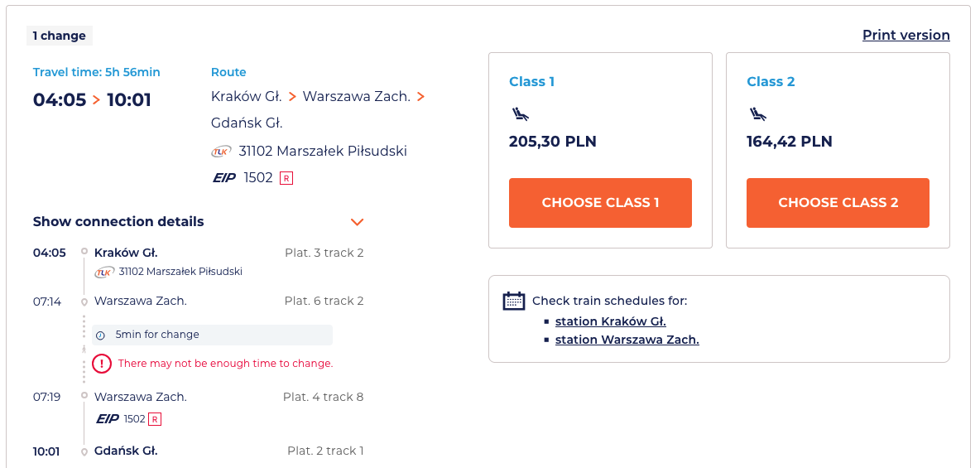Click the red R reservation badge in route summary
The image size is (980, 468).
[x=286, y=177]
